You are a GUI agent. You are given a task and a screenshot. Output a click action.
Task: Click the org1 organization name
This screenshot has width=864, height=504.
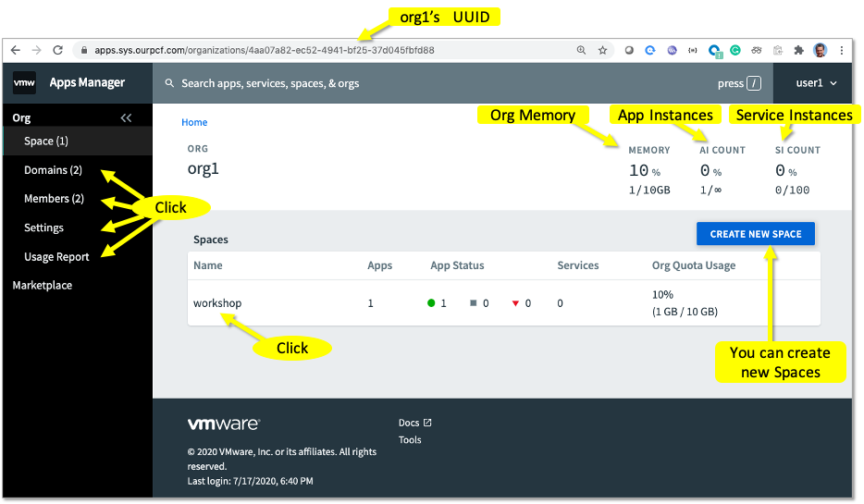click(203, 168)
